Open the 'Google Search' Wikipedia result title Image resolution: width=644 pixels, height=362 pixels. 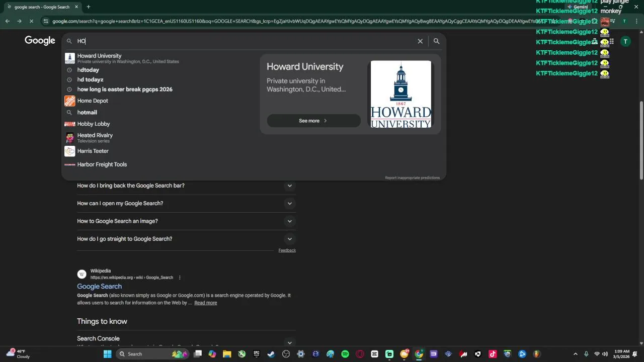[x=99, y=286]
